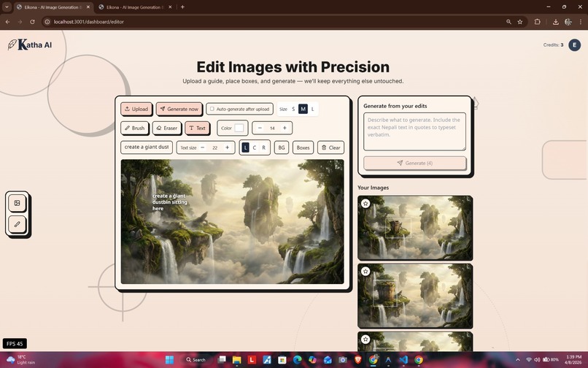
Task: Activate the Text tool
Action: [x=197, y=128]
